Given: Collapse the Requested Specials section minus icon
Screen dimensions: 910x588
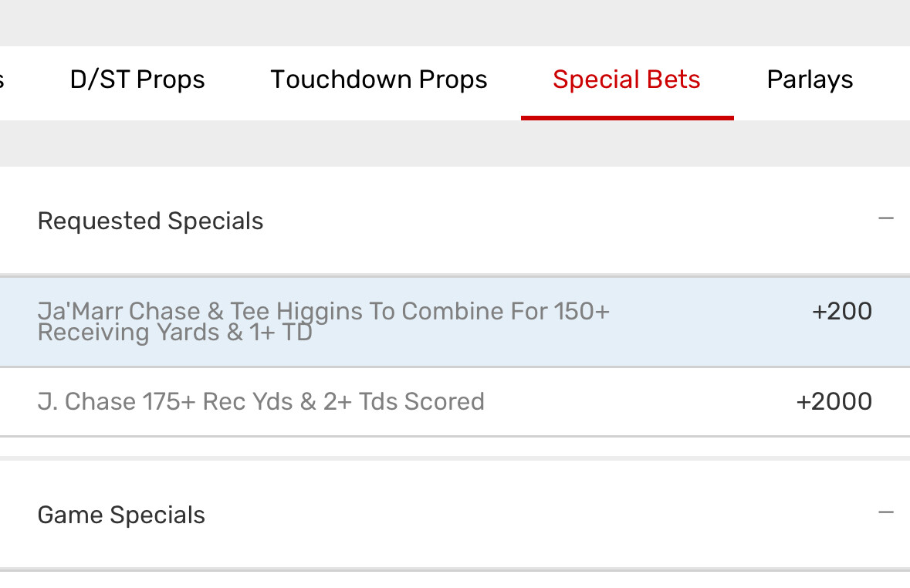Looking at the screenshot, I should pyautogui.click(x=885, y=219).
